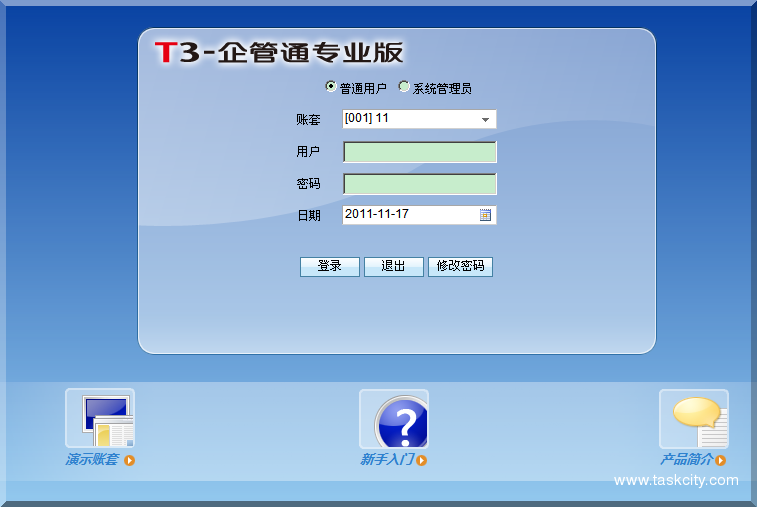Viewport: 757px width, 507px height.
Task: Focus the 用户 input field
Action: tap(420, 152)
